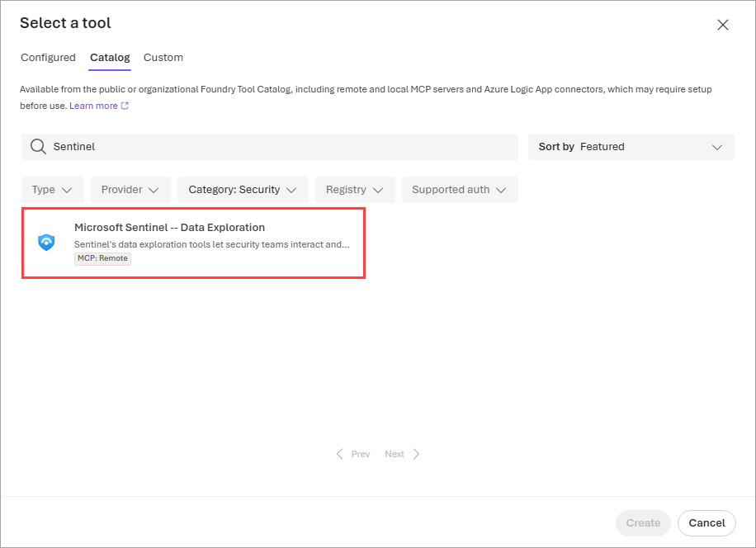Click the external link icon after Learn more
Image resolution: width=756 pixels, height=548 pixels.
click(x=125, y=106)
